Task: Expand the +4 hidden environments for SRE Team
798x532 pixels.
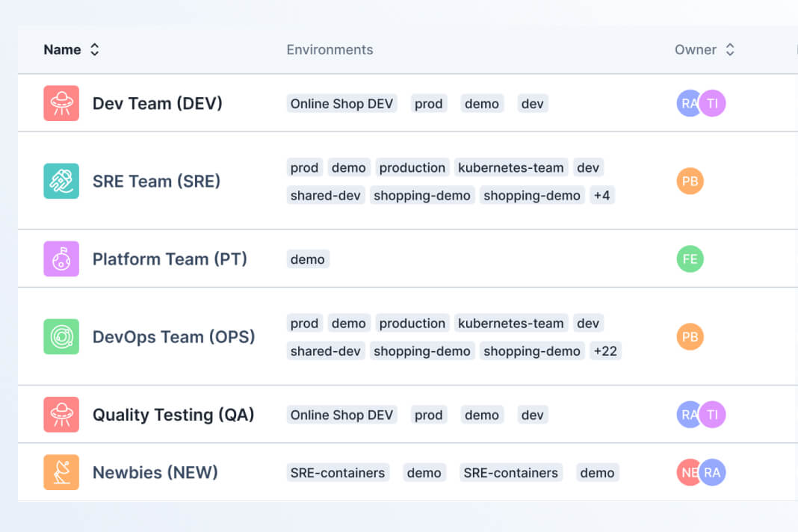Action: 602,195
